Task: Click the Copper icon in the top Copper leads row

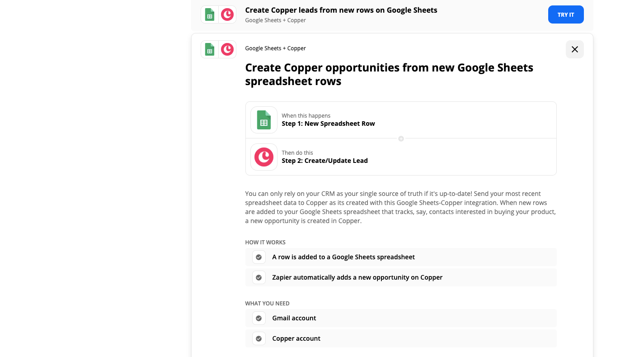Action: [x=227, y=14]
